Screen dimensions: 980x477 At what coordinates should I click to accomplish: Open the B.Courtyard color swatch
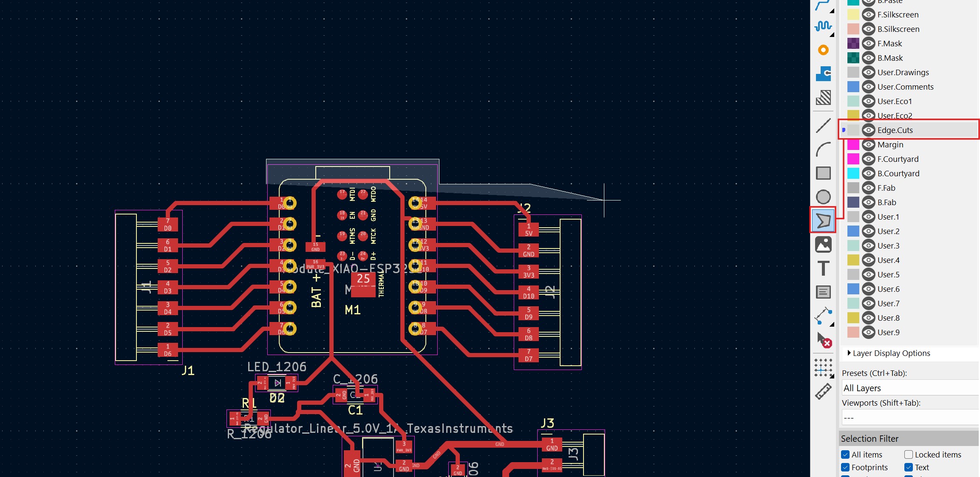pos(853,173)
